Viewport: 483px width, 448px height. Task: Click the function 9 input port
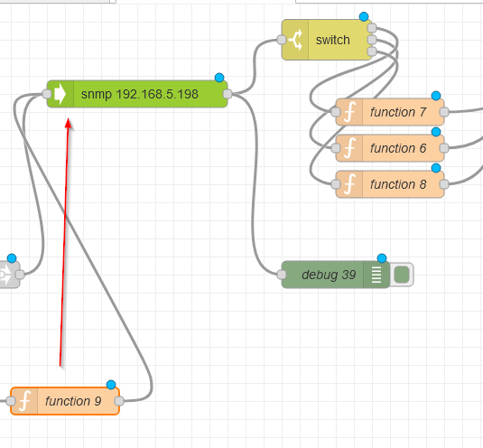click(11, 401)
